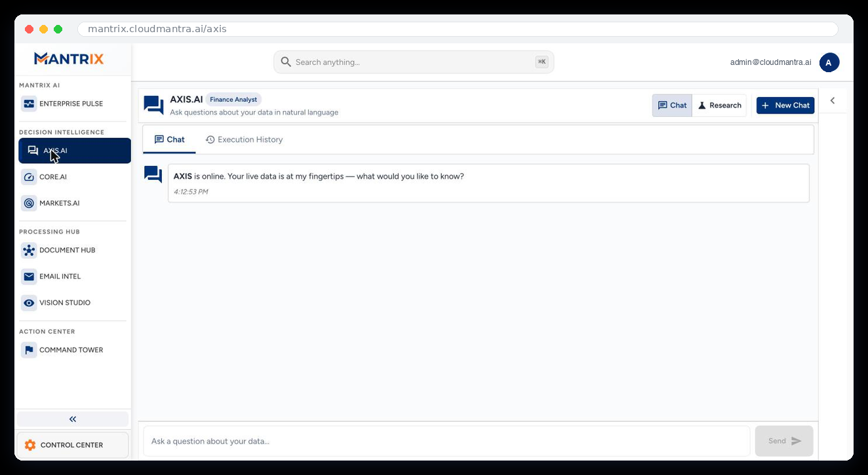
Task: Click the Send button
Action: tap(784, 441)
